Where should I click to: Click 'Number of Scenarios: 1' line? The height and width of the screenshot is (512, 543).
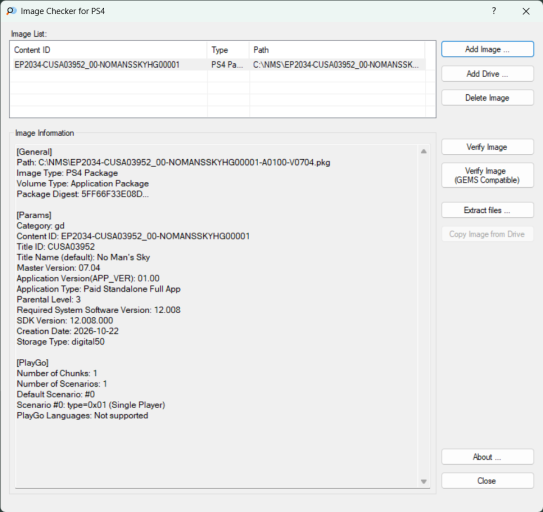tap(62, 384)
